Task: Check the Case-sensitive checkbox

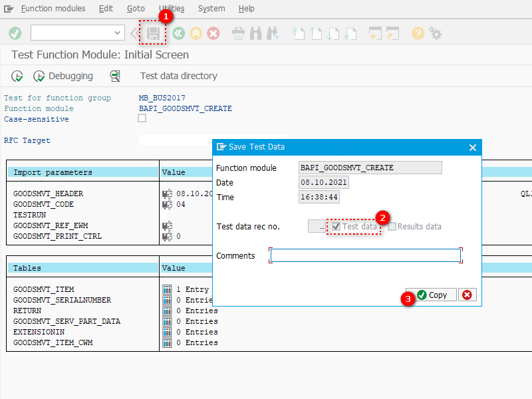Action: tap(142, 118)
